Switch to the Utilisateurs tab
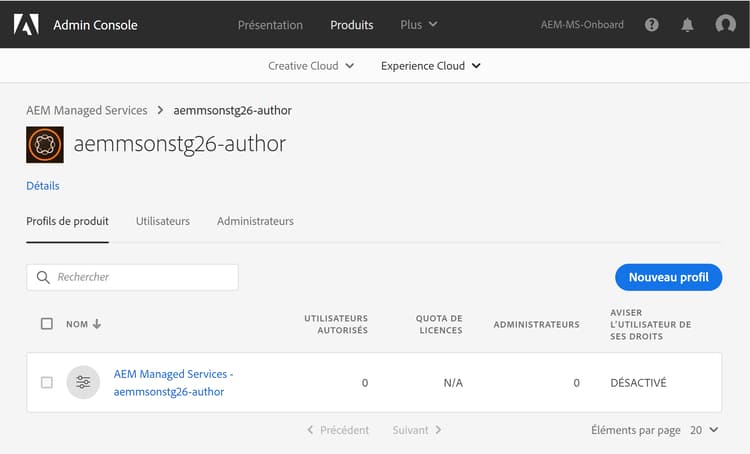 (x=163, y=221)
